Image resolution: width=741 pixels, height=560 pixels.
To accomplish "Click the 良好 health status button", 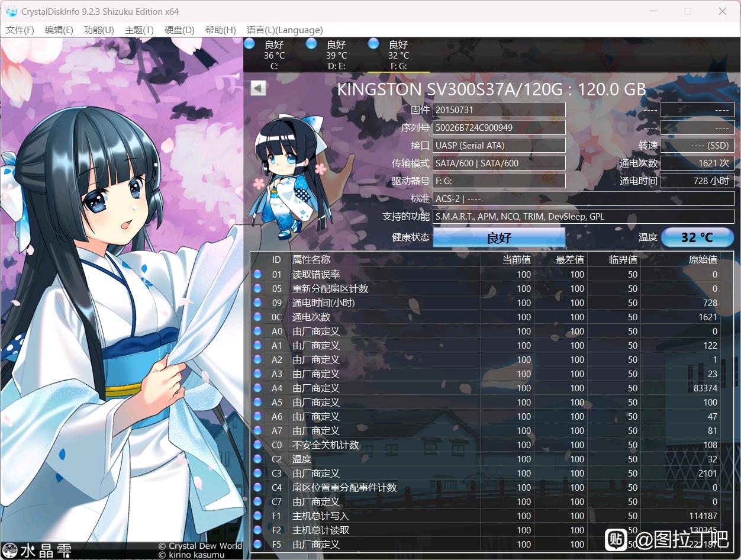I will [499, 237].
